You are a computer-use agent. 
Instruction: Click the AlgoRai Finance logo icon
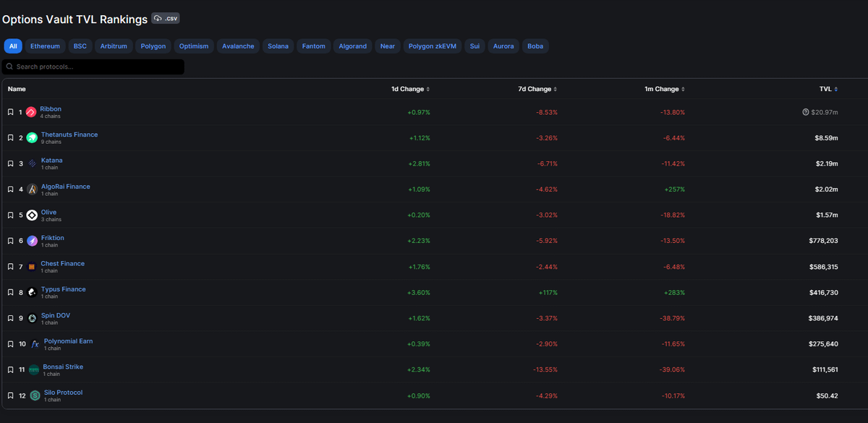pyautogui.click(x=32, y=189)
